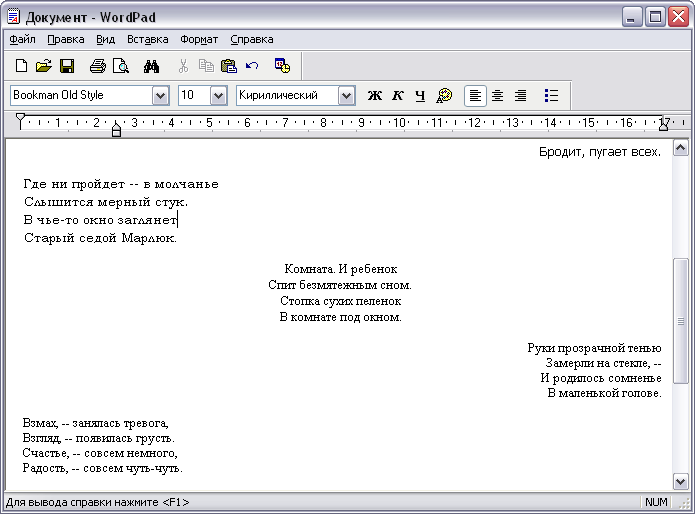Open Print Preview with magnifier page icon
Image resolution: width=695 pixels, height=514 pixels.
point(121,66)
